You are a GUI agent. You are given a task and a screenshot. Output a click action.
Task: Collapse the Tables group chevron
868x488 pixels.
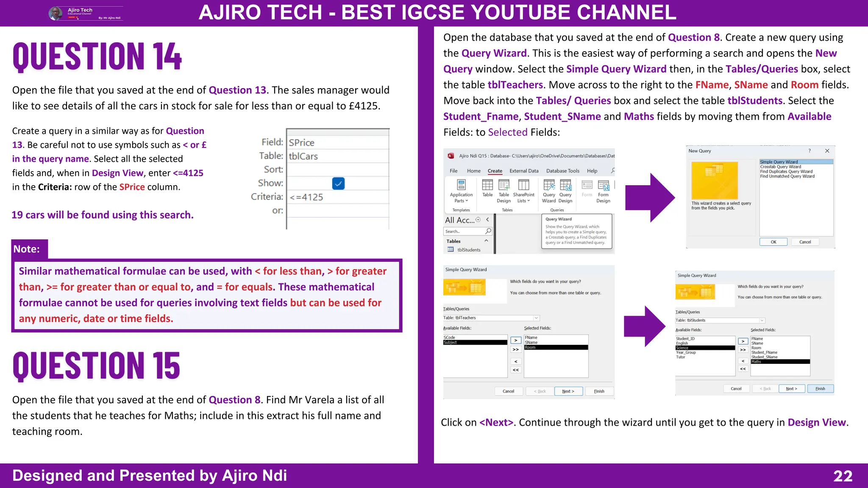pos(486,241)
